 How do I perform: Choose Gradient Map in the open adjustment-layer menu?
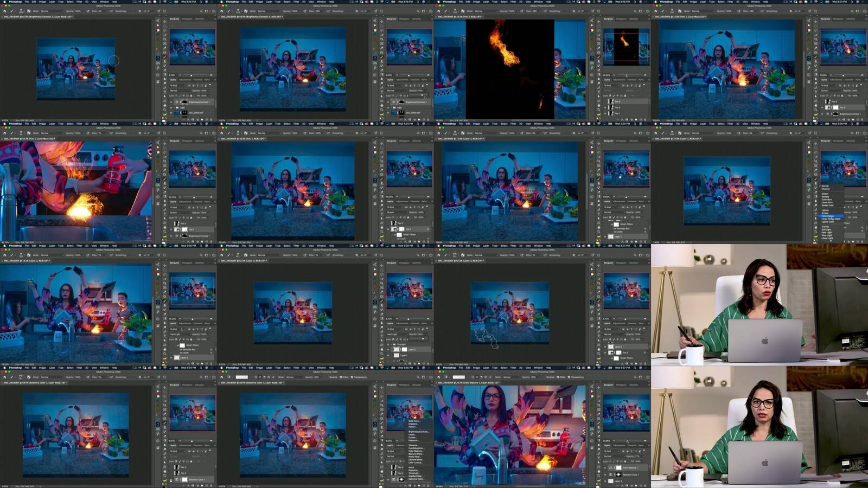tap(415, 476)
